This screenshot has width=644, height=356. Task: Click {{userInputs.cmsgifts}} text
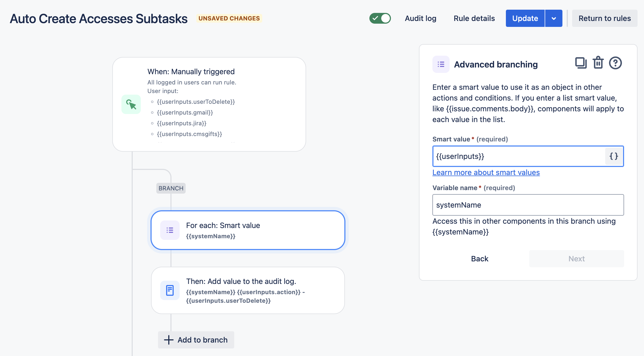pyautogui.click(x=190, y=134)
